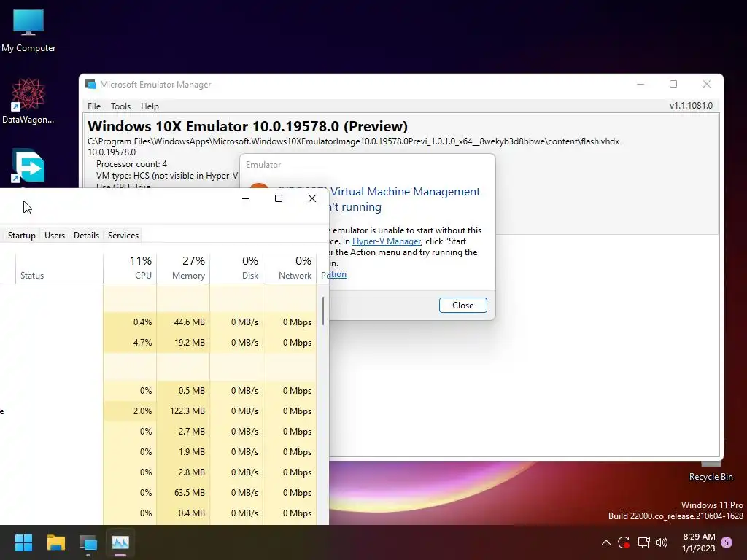
Task: Open the Tools menu in Emulator Manager
Action: [x=120, y=106]
